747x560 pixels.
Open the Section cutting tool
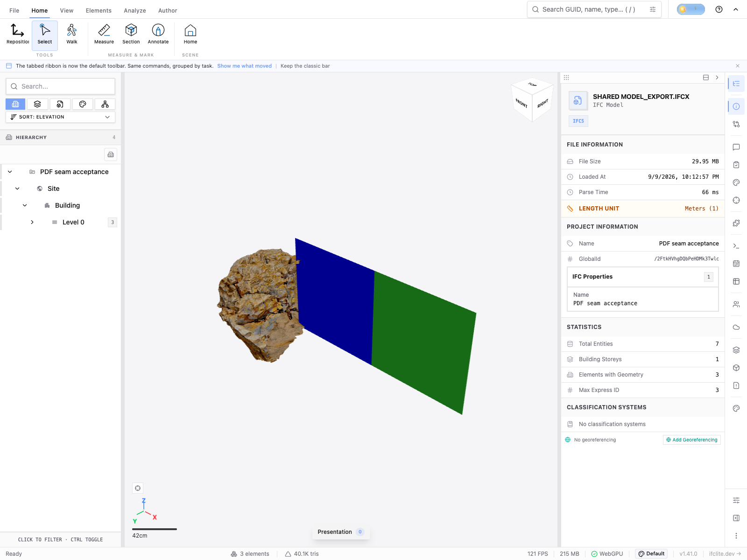pyautogui.click(x=131, y=35)
